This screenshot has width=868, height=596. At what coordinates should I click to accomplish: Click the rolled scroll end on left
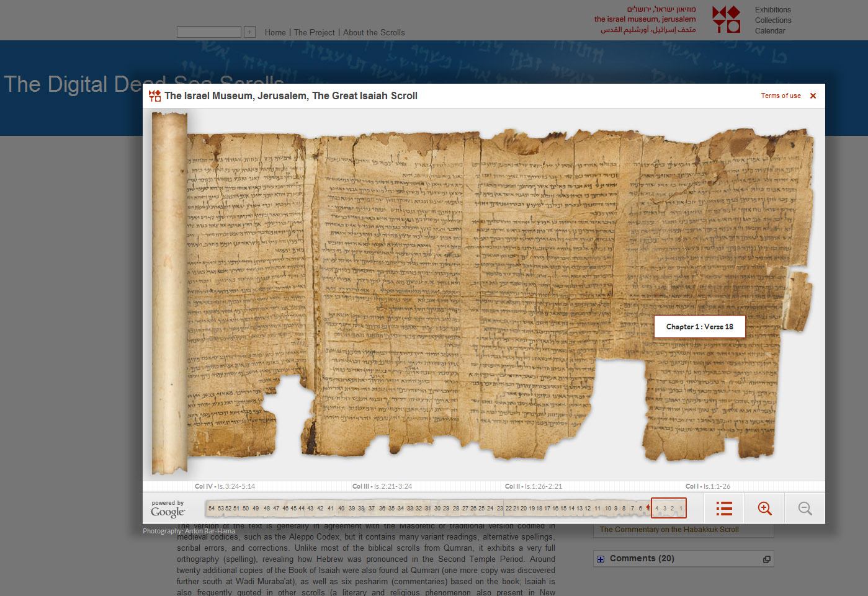(x=169, y=293)
